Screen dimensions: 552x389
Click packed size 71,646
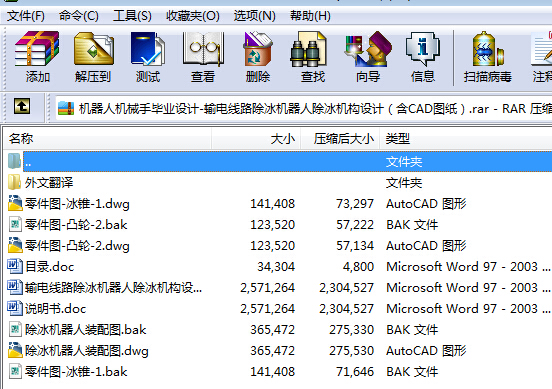tap(355, 371)
